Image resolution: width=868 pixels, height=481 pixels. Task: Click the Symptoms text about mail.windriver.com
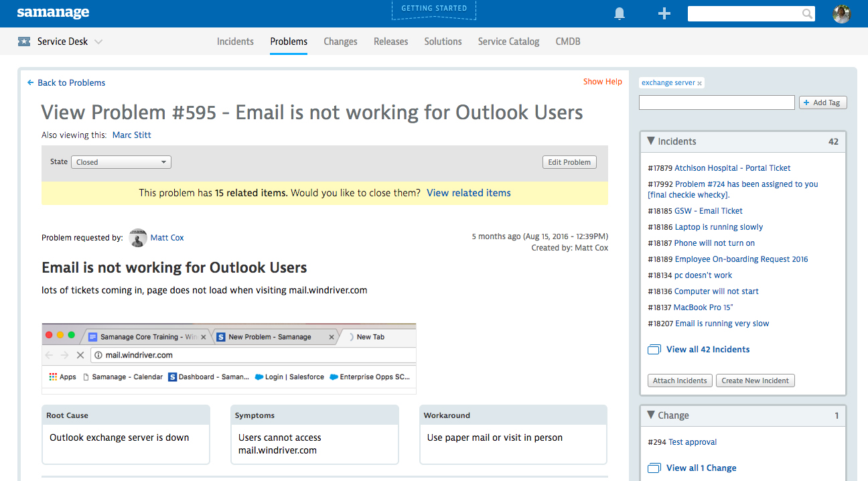click(280, 444)
